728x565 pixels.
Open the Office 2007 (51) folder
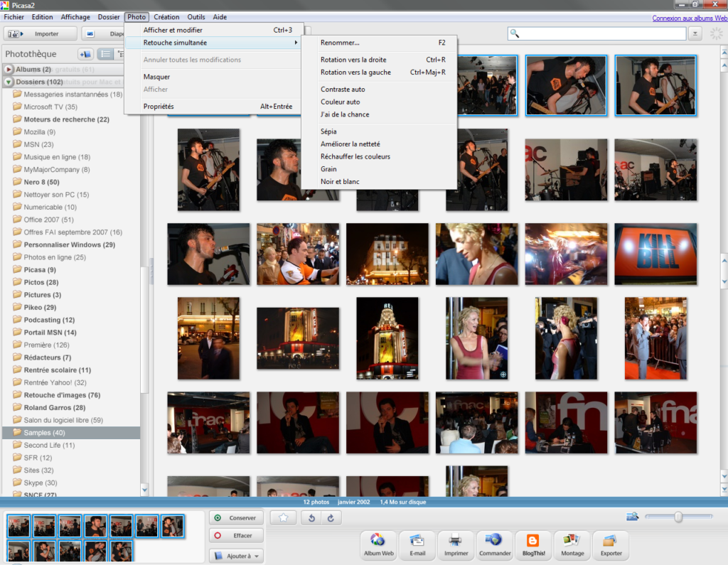(48, 219)
